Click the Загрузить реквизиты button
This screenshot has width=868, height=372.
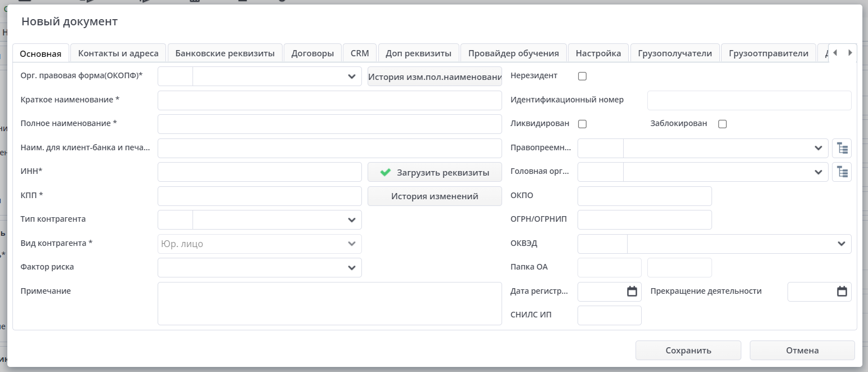(435, 172)
